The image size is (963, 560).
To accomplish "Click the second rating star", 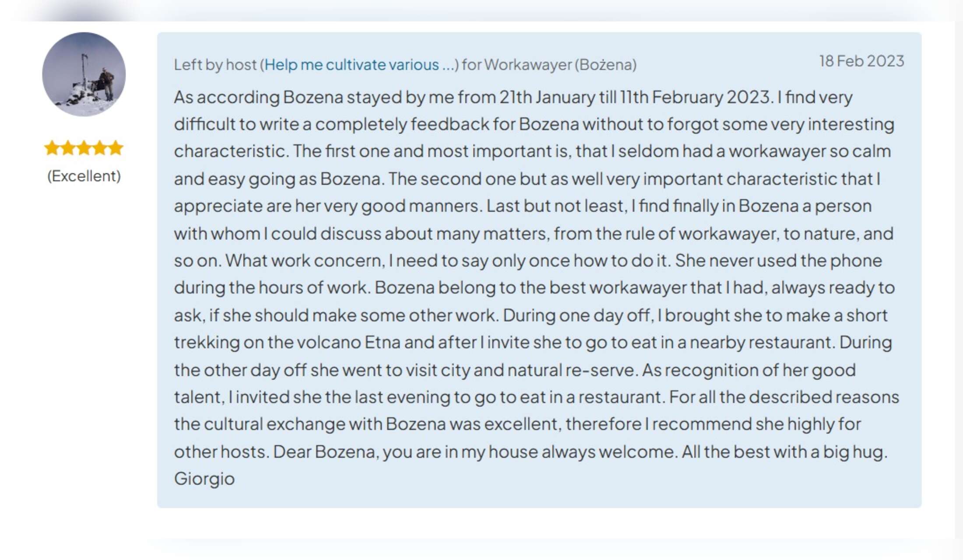I will 68,148.
